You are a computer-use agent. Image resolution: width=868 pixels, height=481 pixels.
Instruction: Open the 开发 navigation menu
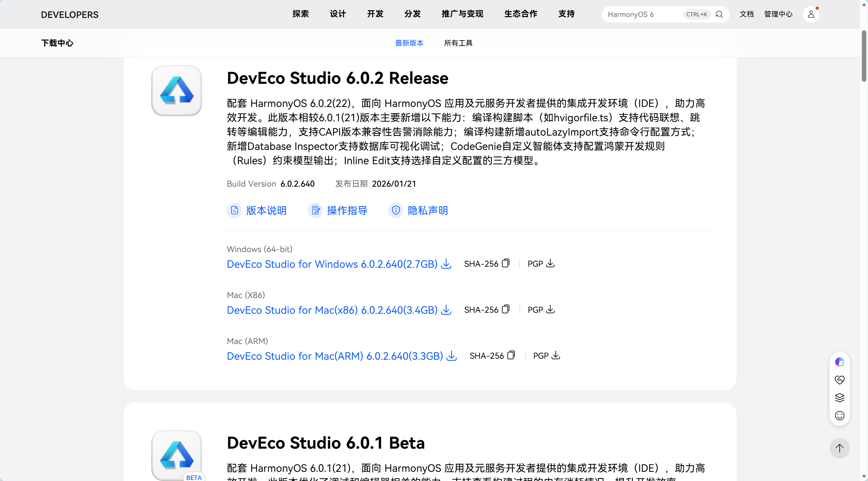click(375, 14)
